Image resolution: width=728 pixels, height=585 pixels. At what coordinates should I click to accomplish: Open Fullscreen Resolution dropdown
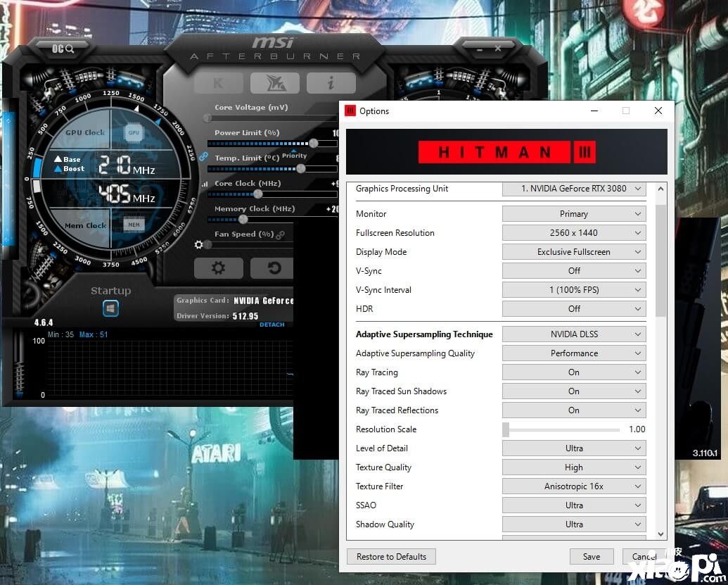click(x=574, y=233)
